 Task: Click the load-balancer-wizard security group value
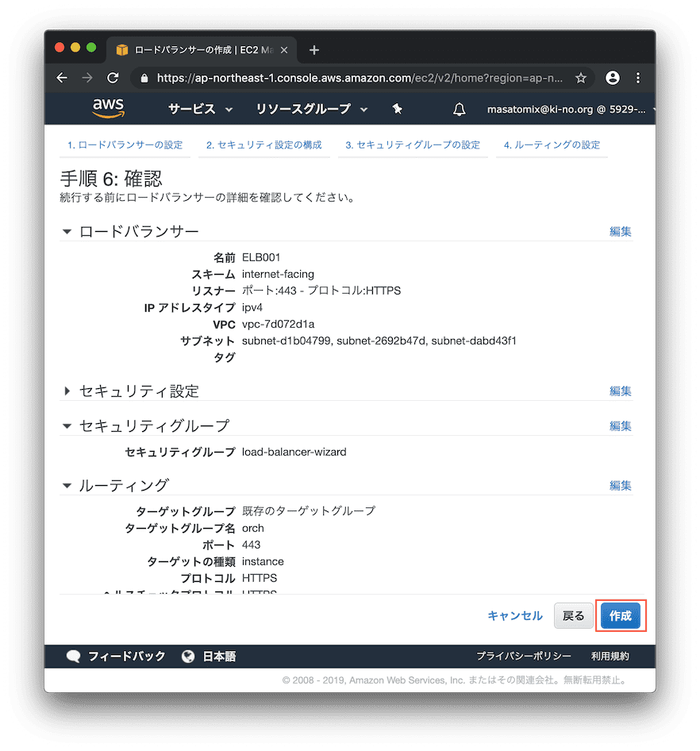(x=294, y=453)
